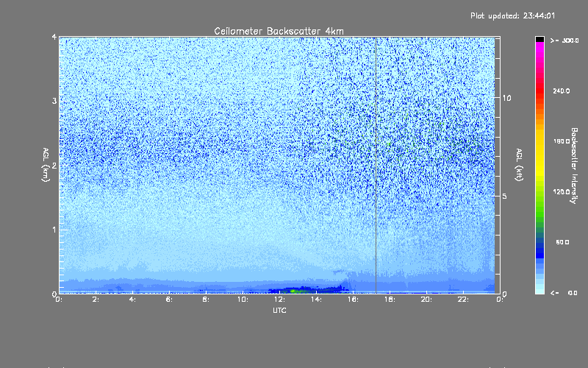Click the '240.0' colorbar label

click(x=562, y=91)
